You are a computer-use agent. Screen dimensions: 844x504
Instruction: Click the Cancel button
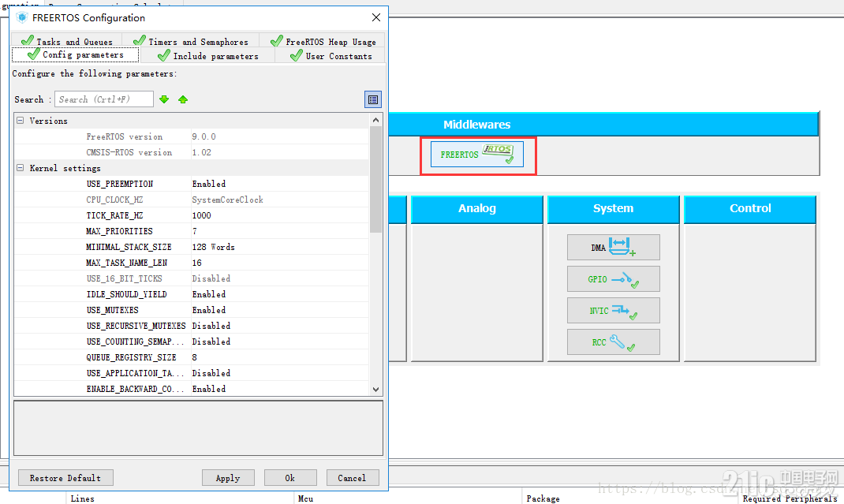(353, 478)
